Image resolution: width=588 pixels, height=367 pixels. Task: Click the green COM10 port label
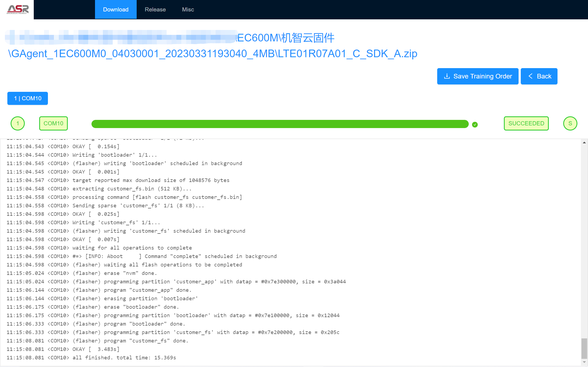(53, 123)
